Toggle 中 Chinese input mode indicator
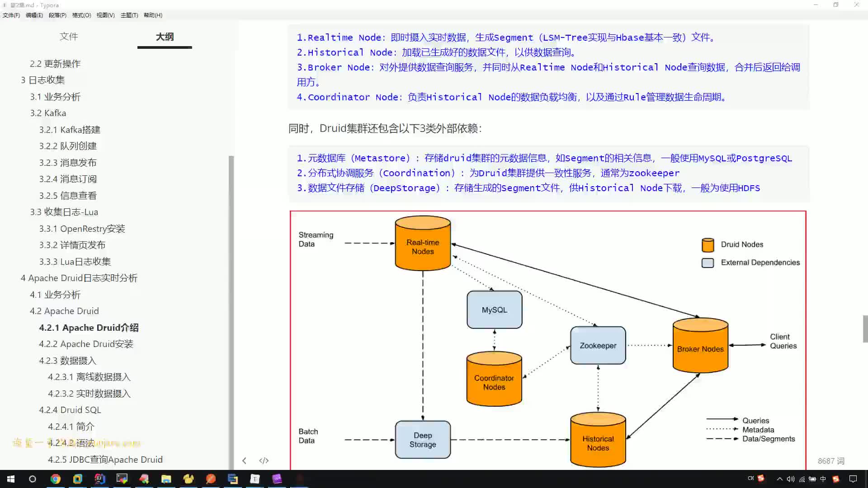Image resolution: width=868 pixels, height=488 pixels. point(823,479)
